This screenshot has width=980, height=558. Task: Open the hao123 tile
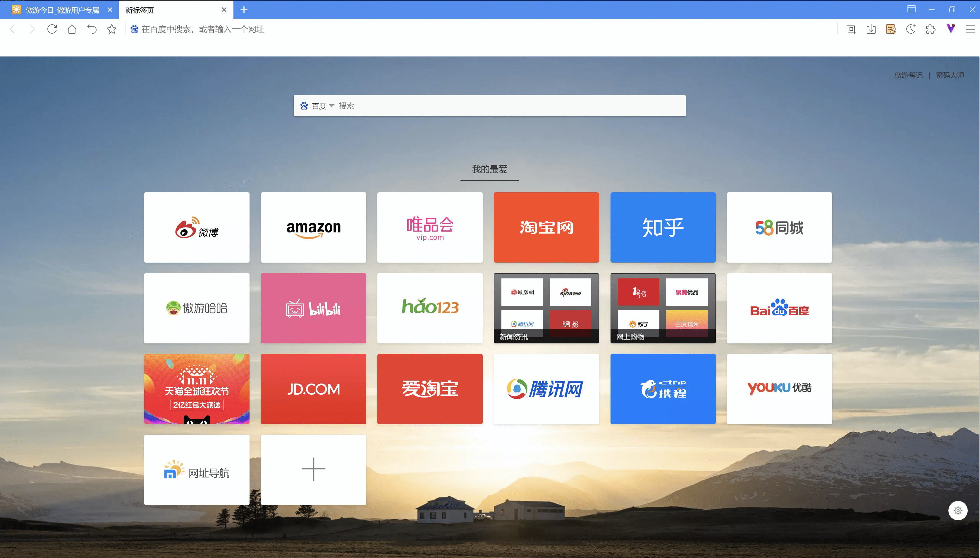click(x=430, y=308)
